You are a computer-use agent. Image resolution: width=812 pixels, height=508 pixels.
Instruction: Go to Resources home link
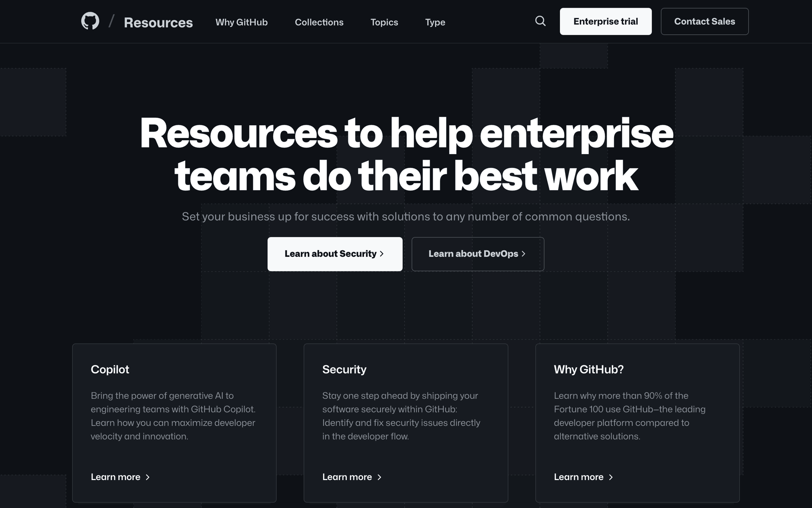158,22
